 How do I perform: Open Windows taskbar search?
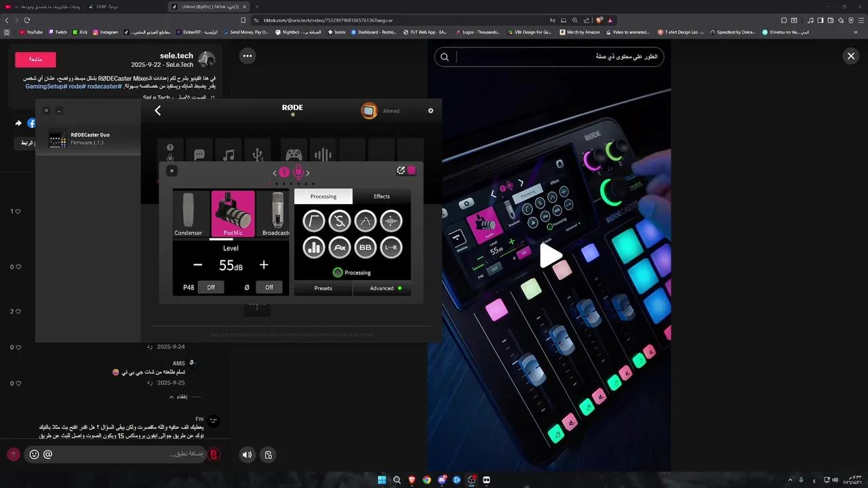[397, 480]
